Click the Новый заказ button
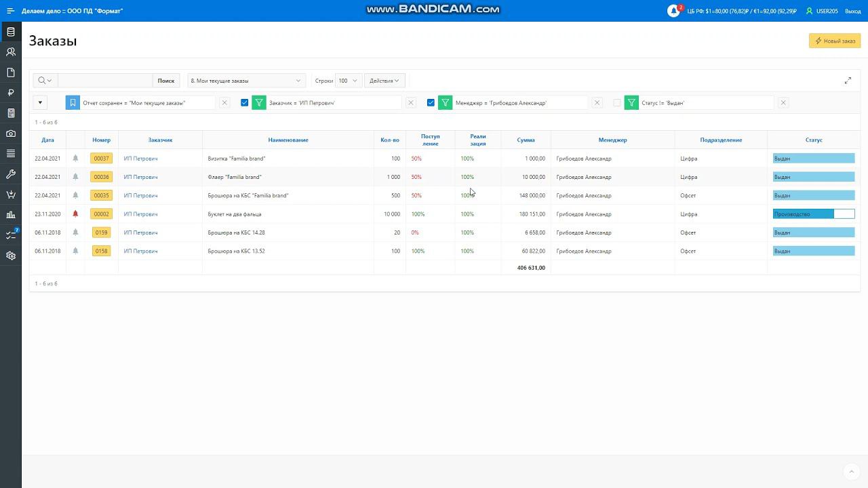The width and height of the screenshot is (868, 488). click(835, 41)
